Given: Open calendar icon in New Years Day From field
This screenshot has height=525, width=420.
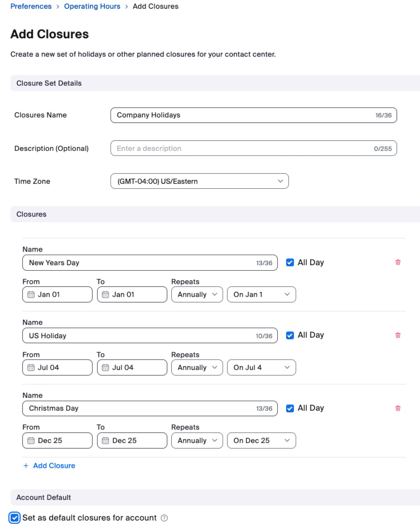Looking at the screenshot, I should point(31,294).
